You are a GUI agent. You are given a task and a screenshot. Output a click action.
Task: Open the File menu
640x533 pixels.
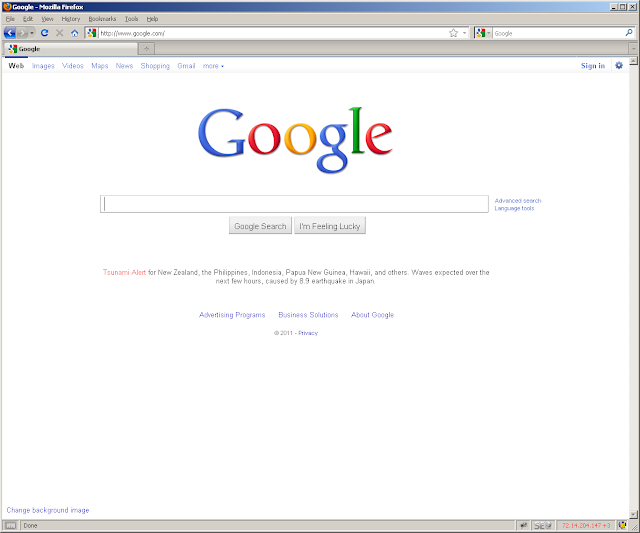10,19
